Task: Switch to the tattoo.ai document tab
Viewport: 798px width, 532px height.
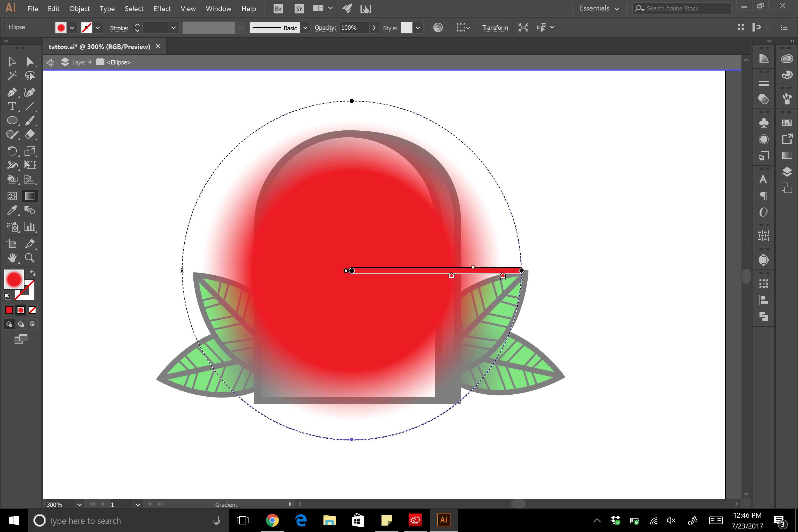Action: [99, 47]
